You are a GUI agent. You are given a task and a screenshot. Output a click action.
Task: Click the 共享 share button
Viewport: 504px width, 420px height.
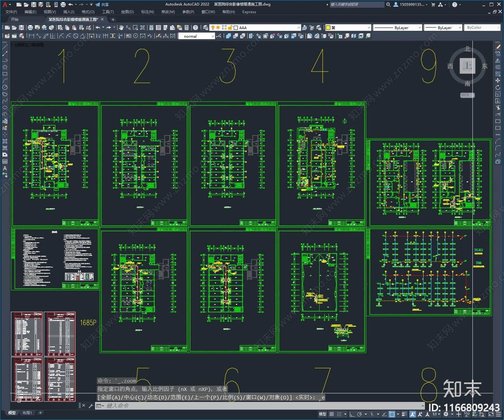coord(102,4)
